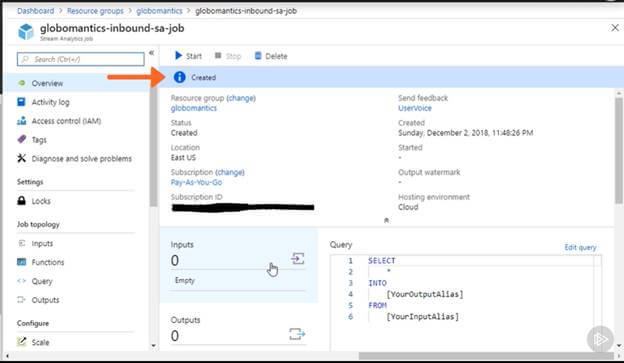Click the Access control people icon

[x=21, y=121]
